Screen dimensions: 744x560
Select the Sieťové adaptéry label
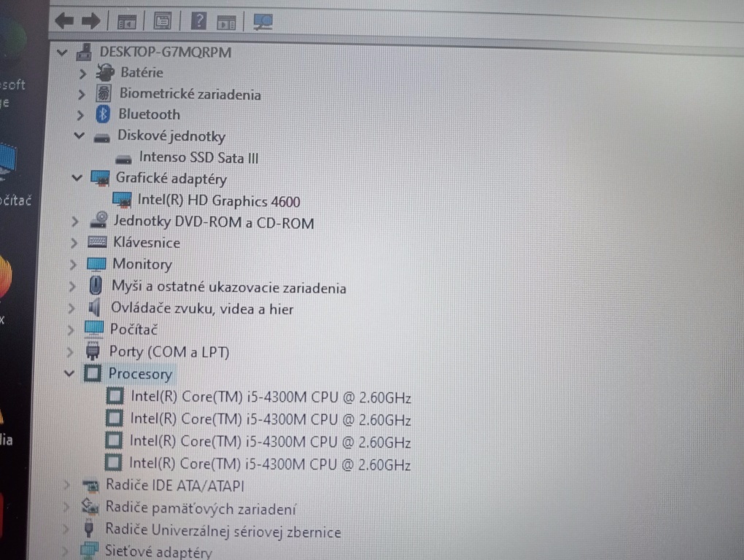click(x=158, y=551)
